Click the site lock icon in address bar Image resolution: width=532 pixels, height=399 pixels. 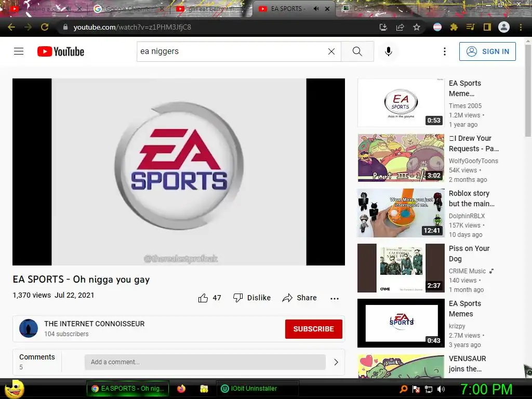point(65,27)
